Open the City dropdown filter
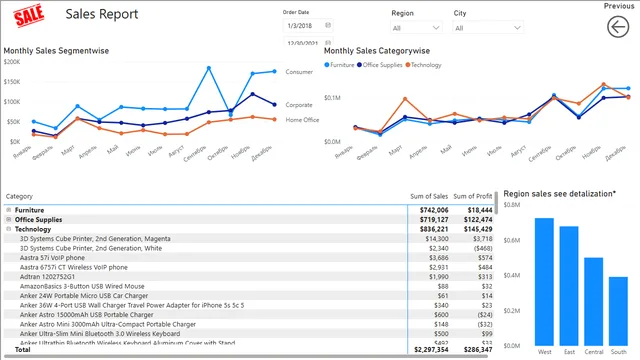Screen dimensions: 640x360 488,28
